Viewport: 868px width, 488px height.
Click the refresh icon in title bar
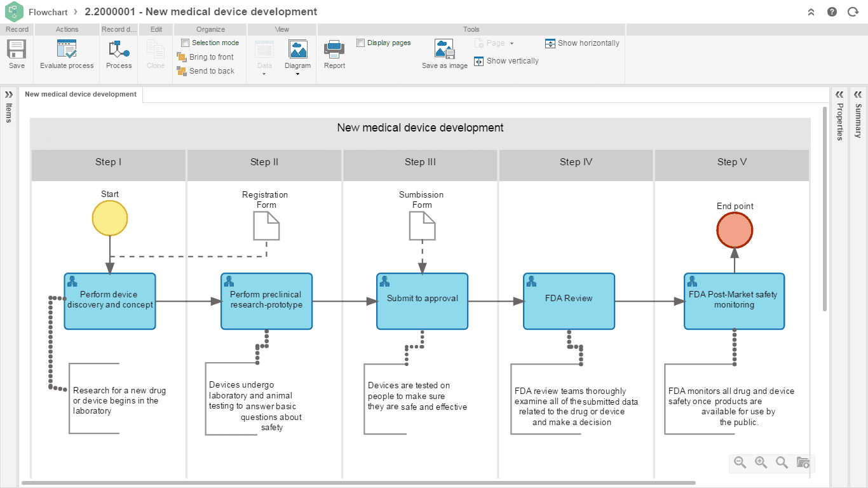tap(853, 12)
